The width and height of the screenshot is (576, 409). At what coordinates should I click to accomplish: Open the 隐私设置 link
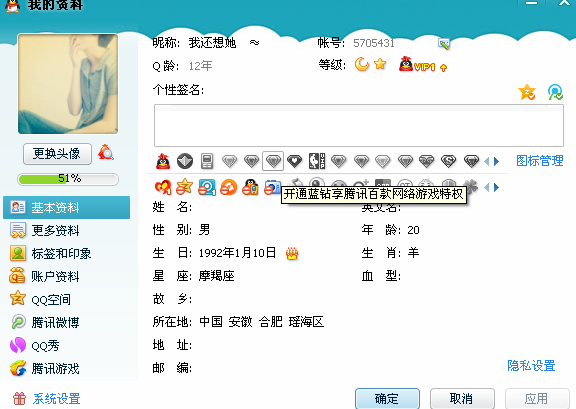coord(531,366)
